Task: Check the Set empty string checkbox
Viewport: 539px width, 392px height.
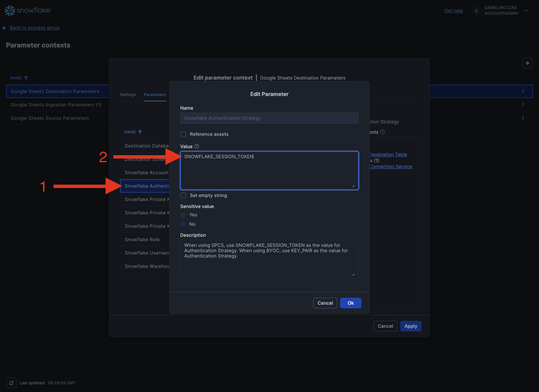Action: click(183, 195)
